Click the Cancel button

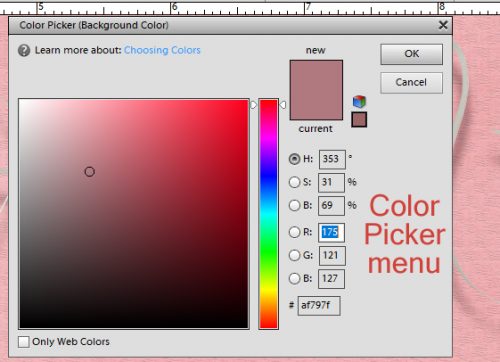click(x=412, y=82)
